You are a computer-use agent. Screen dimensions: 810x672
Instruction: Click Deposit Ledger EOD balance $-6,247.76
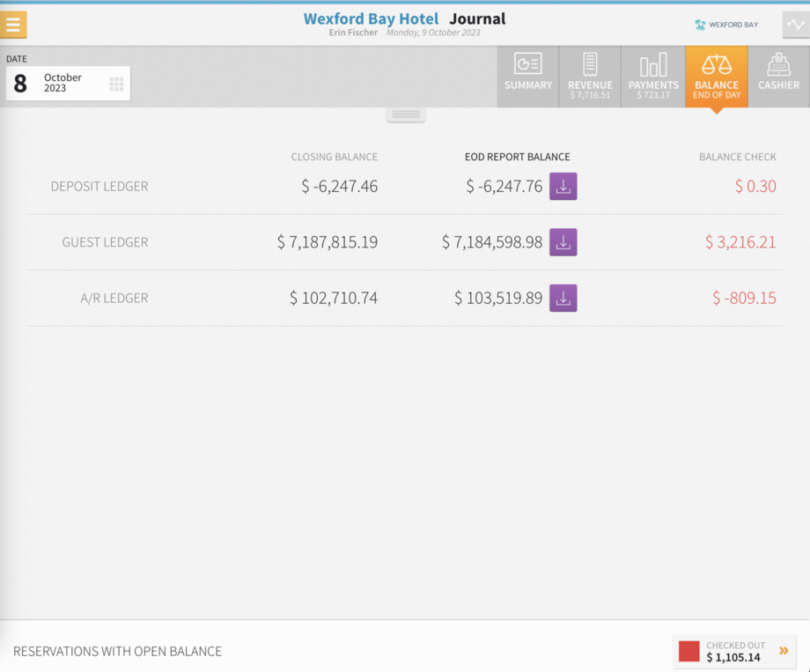point(504,186)
